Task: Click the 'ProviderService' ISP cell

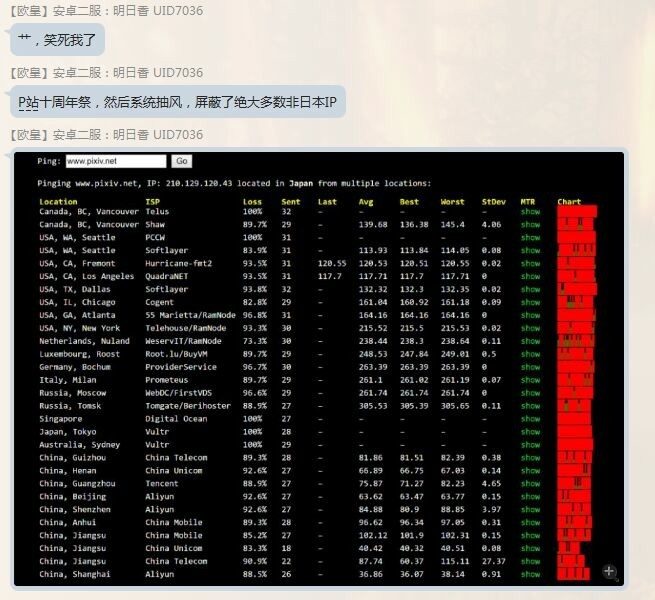Action: click(x=181, y=367)
